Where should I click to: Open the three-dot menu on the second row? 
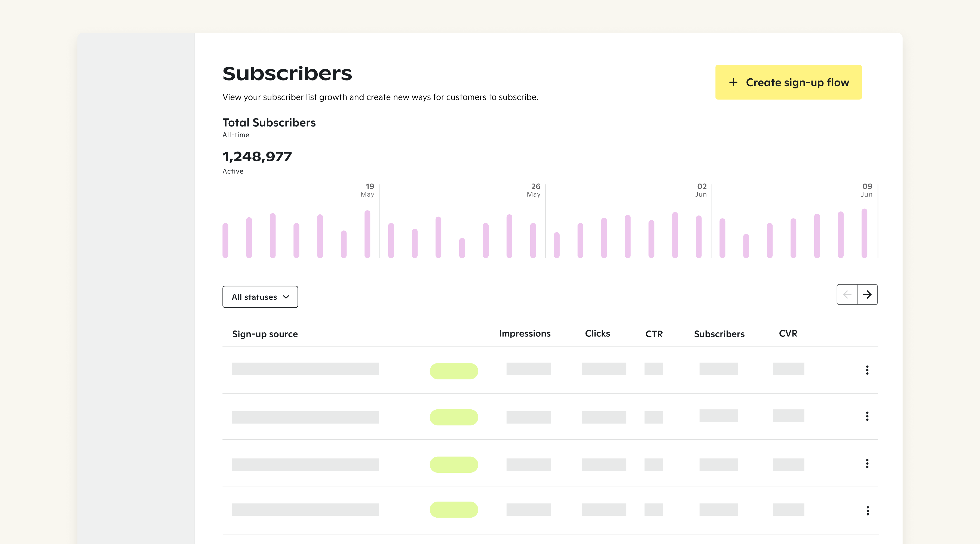[x=867, y=417]
